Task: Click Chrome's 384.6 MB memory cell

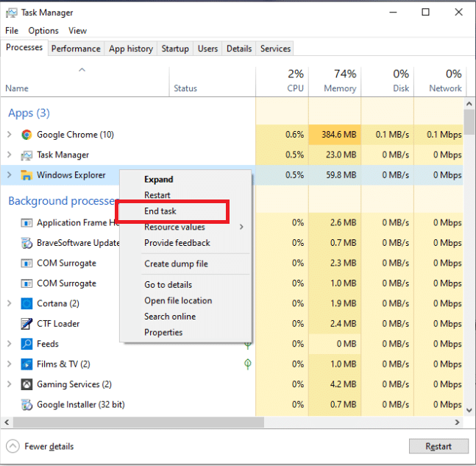Action: (x=335, y=135)
